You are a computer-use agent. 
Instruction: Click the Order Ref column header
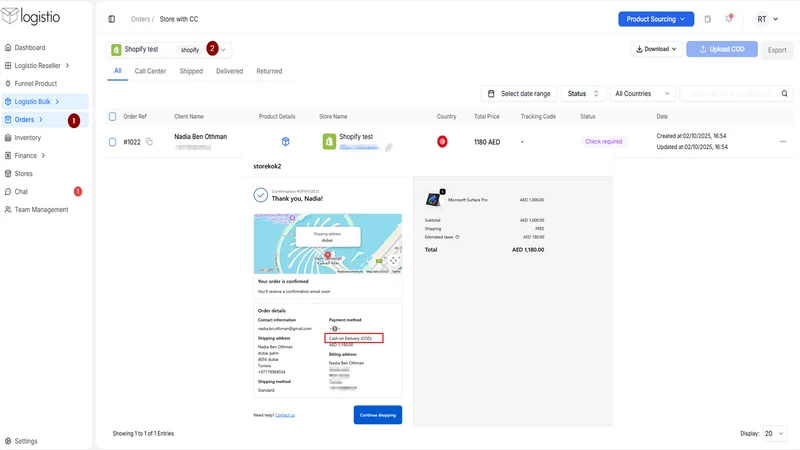135,116
